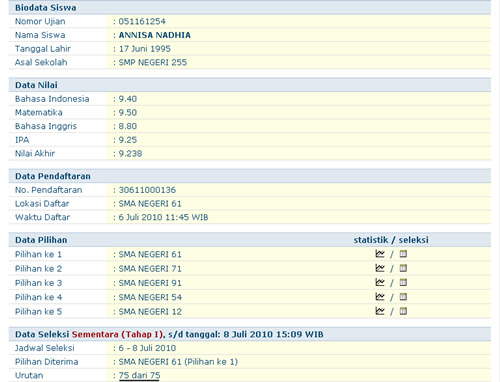Open statistik chart icon for SMA NEGERI 91
The width and height of the screenshot is (500, 382).
[x=380, y=282]
